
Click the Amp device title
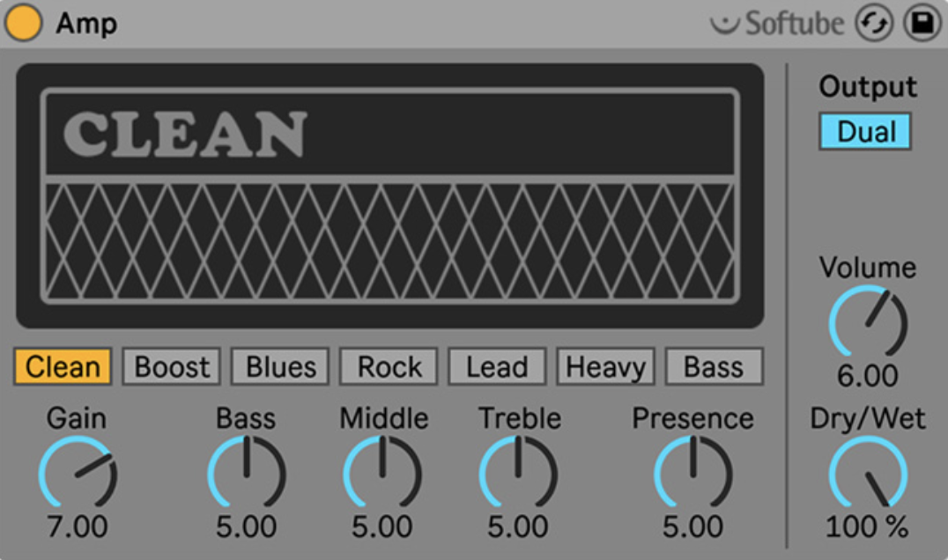86,24
